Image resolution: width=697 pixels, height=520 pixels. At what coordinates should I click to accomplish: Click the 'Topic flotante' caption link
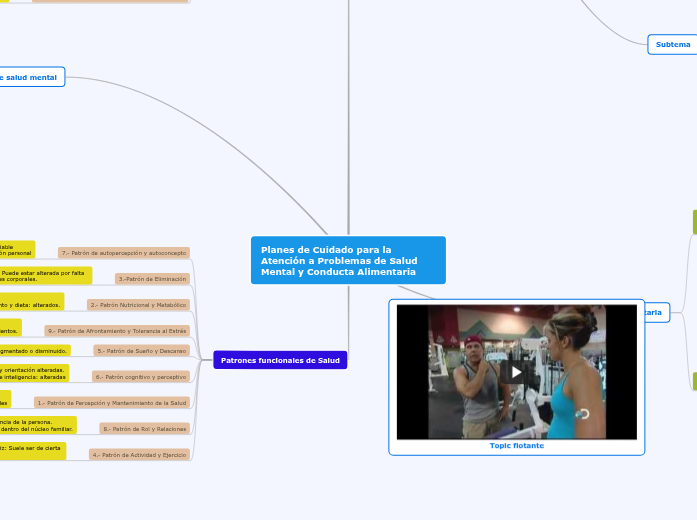516,446
